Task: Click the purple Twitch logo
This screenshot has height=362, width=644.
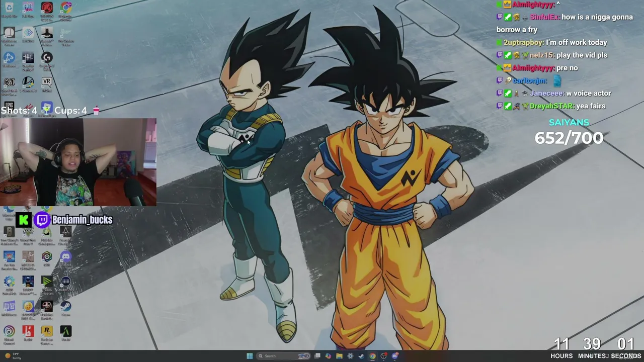Action: (42, 220)
